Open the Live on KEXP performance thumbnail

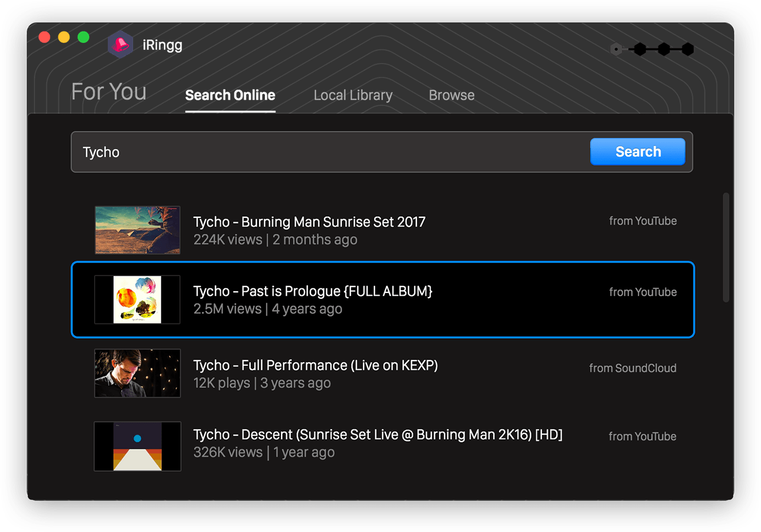click(x=138, y=373)
